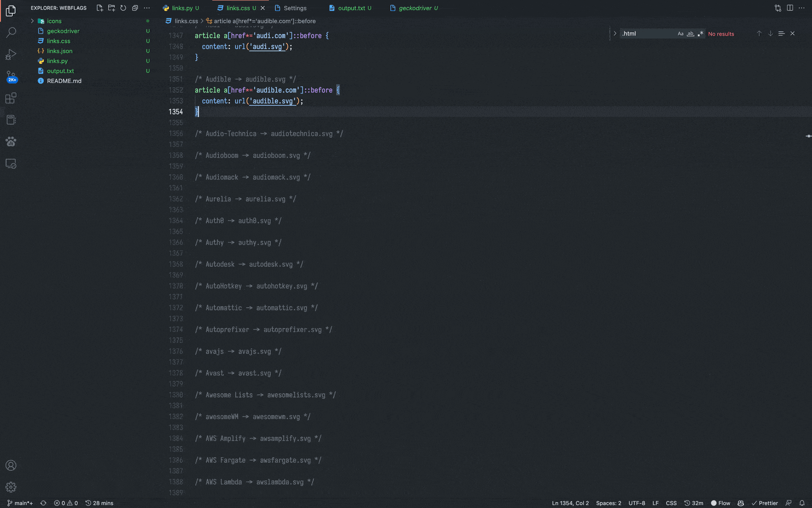Open the Search view in activity bar
This screenshot has height=508, width=812.
(11, 32)
